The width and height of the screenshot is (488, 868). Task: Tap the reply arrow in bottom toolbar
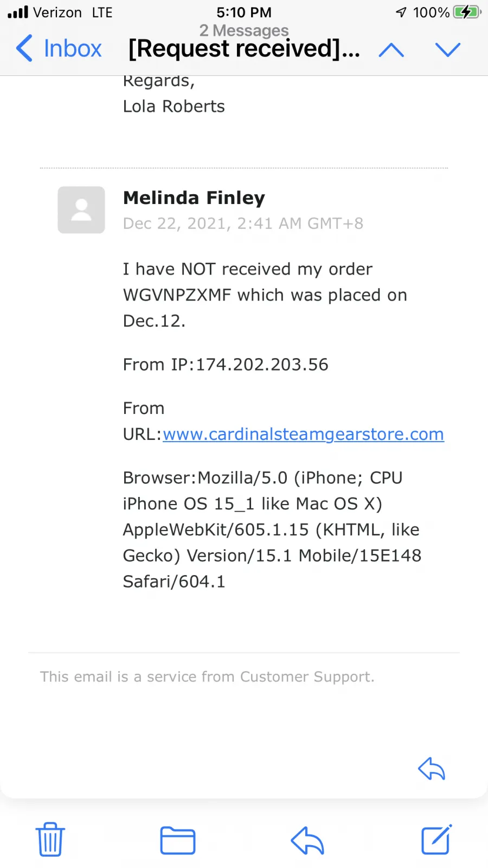pos(307,840)
